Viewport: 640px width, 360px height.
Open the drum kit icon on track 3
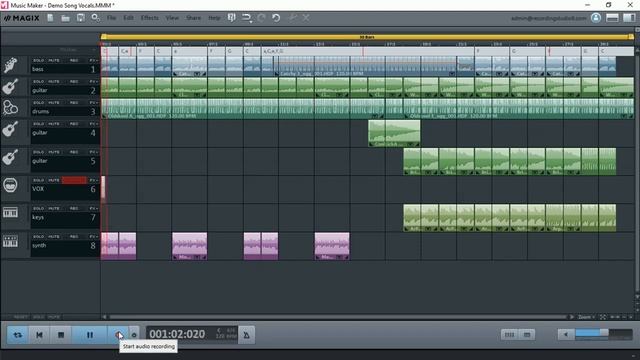(x=10, y=108)
